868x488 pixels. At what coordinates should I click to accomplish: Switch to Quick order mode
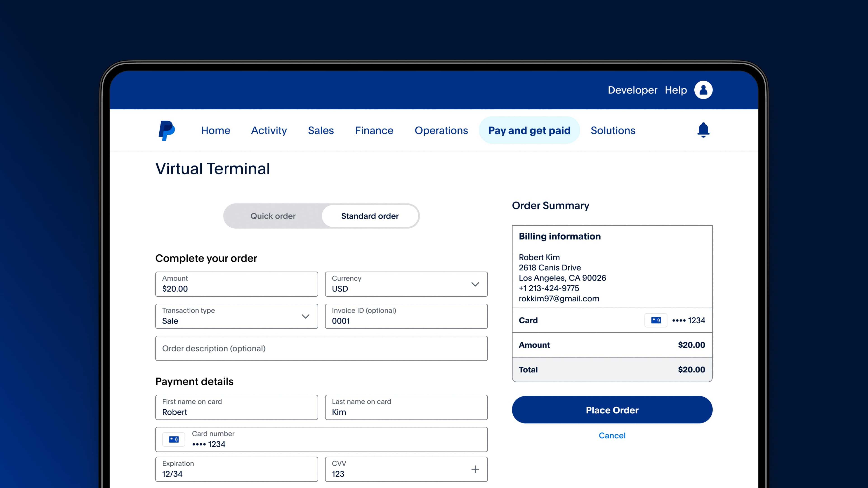tap(273, 216)
